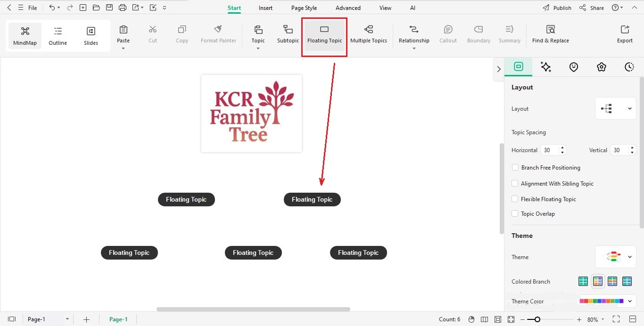Open the AI assistant panel on the right
Viewport: 644px width, 326px height.
(x=546, y=67)
